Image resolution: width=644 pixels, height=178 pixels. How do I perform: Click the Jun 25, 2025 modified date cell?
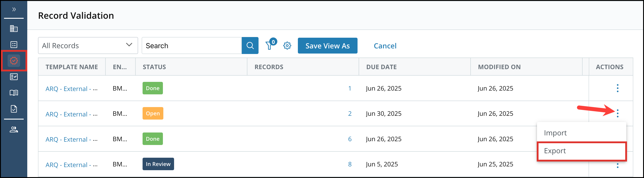[x=495, y=164]
